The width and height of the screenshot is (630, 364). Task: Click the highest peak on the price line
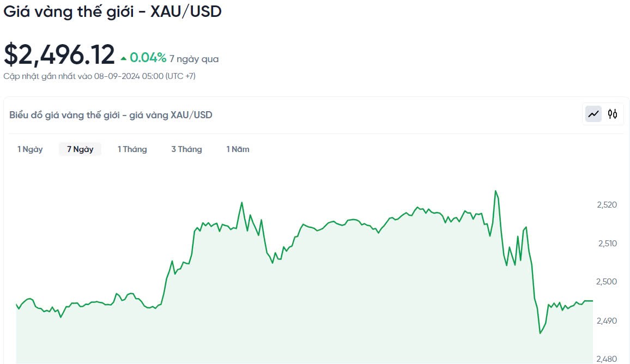tap(495, 191)
